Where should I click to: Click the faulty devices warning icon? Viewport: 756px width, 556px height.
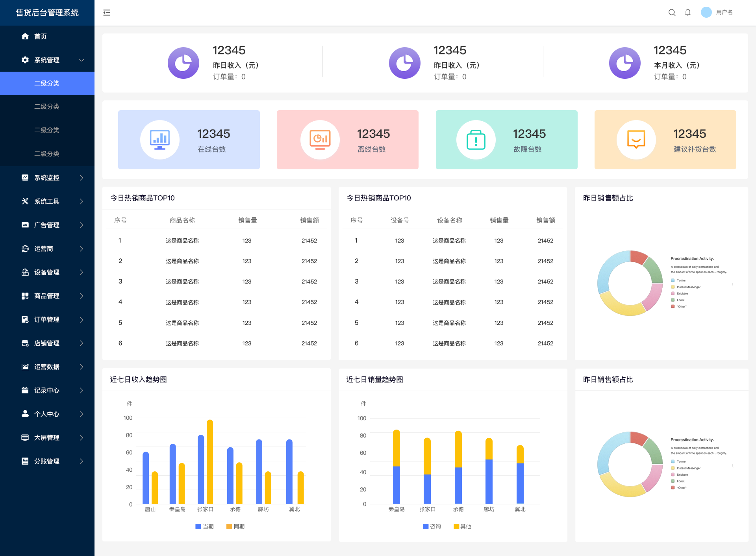[476, 140]
